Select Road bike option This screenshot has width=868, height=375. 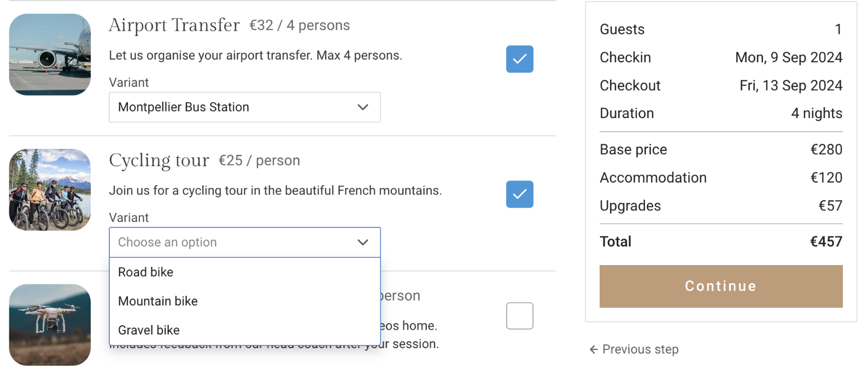tap(245, 272)
